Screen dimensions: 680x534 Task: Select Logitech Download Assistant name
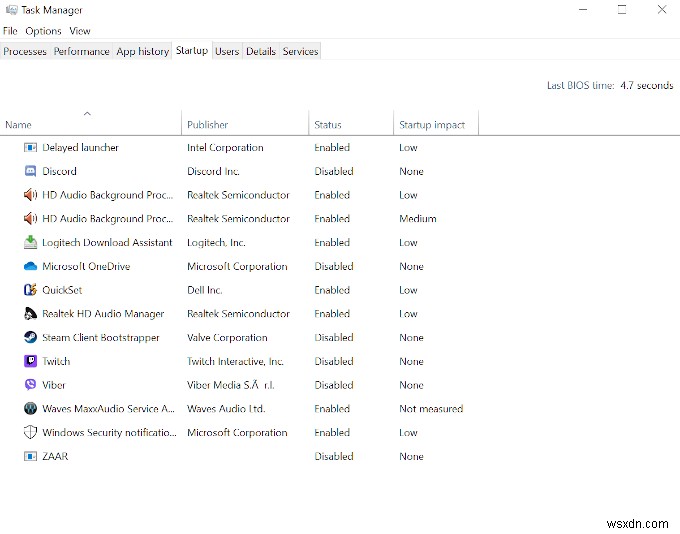(x=107, y=242)
